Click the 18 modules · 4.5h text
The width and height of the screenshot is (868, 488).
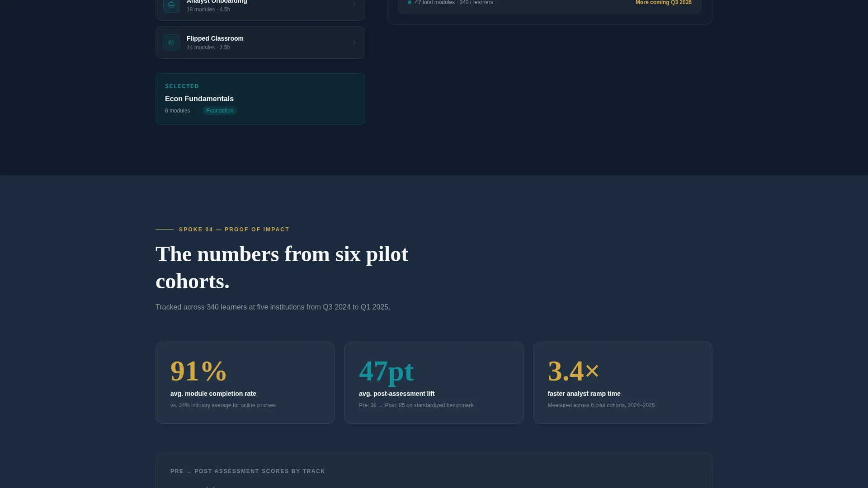pos(208,9)
